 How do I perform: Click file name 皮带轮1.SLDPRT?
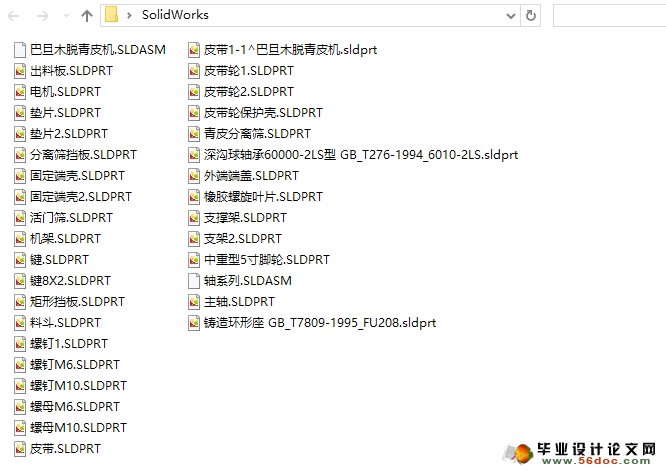click(248, 71)
